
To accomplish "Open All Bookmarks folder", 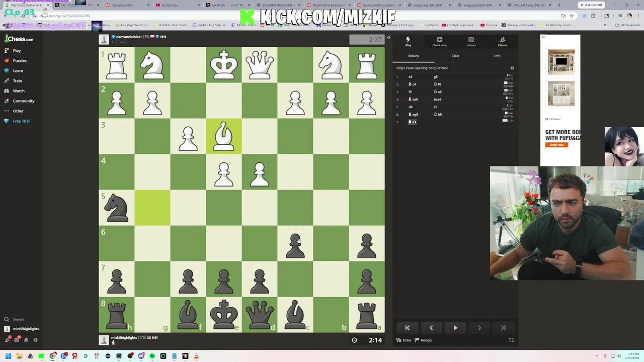I will (x=628, y=25).
